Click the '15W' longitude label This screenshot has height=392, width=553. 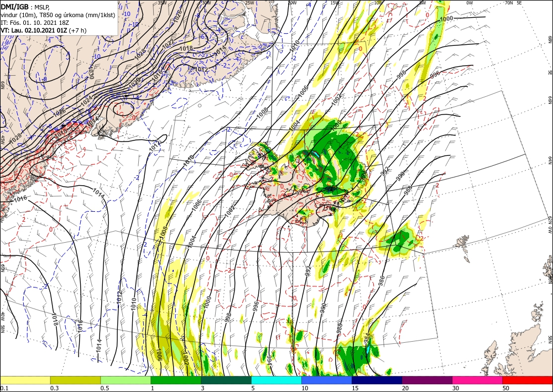point(335,2)
